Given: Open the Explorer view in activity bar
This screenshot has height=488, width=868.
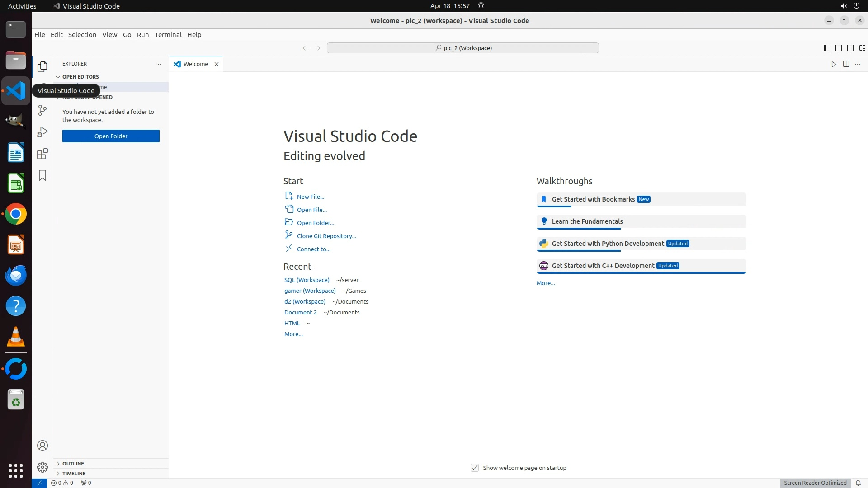Looking at the screenshot, I should coord(42,67).
